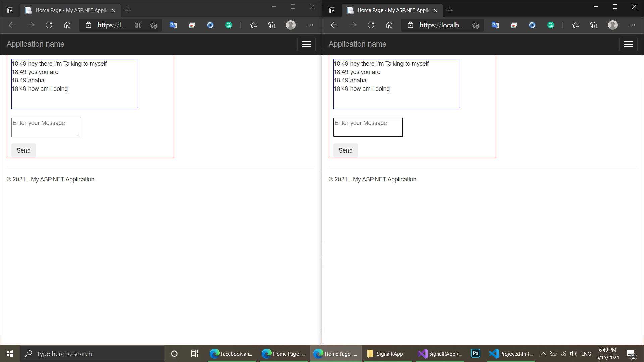Viewport: 644px width, 362px height.
Task: Open the blue circular extension in left window
Action: tap(210, 25)
